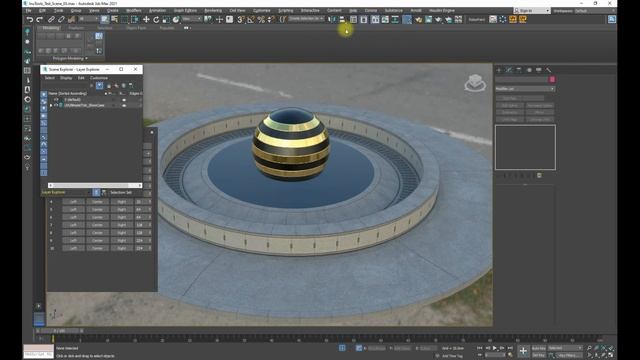Click the Set Key button

coord(538,355)
